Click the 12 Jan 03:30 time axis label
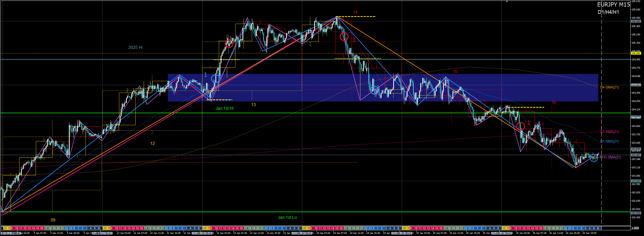The height and width of the screenshot is (236, 644). click(124, 233)
